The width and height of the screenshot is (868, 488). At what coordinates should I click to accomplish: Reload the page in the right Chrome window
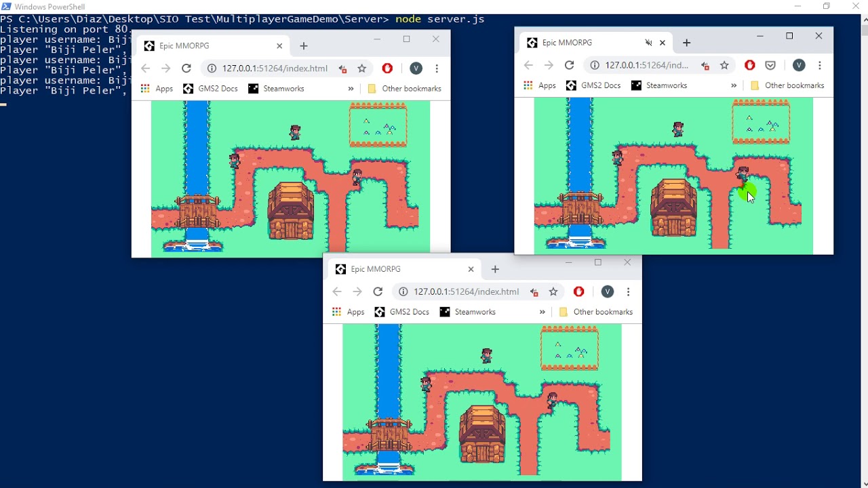click(570, 65)
